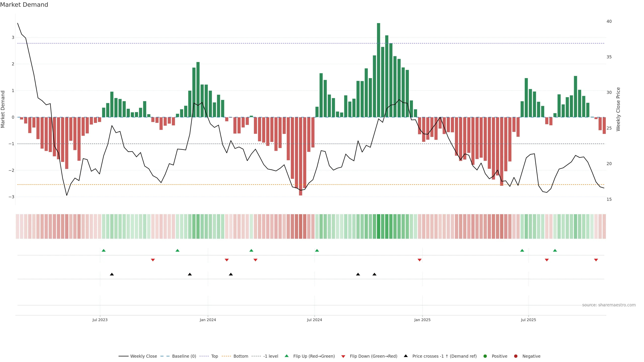This screenshot has height=362, width=644.
Task: Click first green flip-up marker after Jul 2023
Action: (x=104, y=251)
